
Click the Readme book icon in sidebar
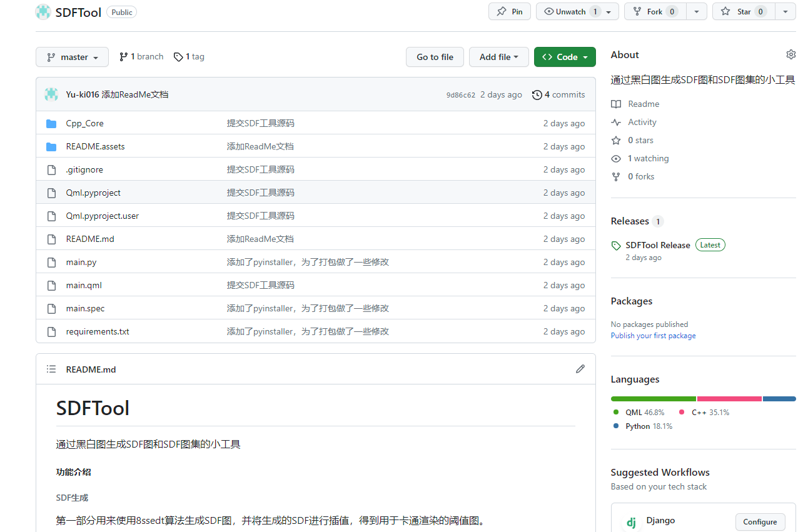(x=616, y=104)
